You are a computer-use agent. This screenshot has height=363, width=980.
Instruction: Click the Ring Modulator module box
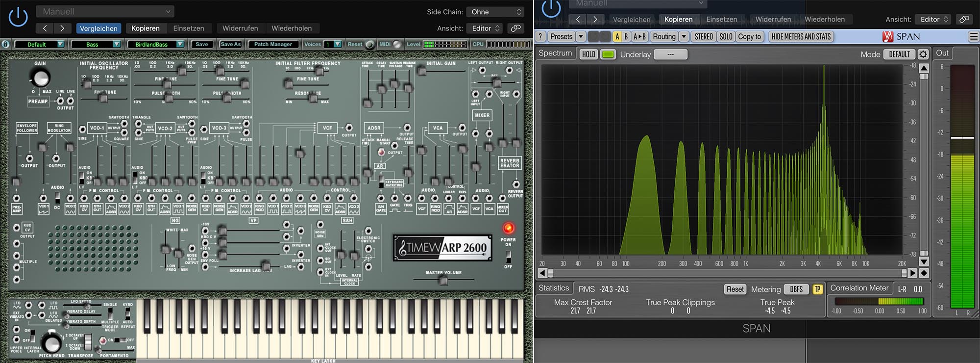click(x=59, y=128)
